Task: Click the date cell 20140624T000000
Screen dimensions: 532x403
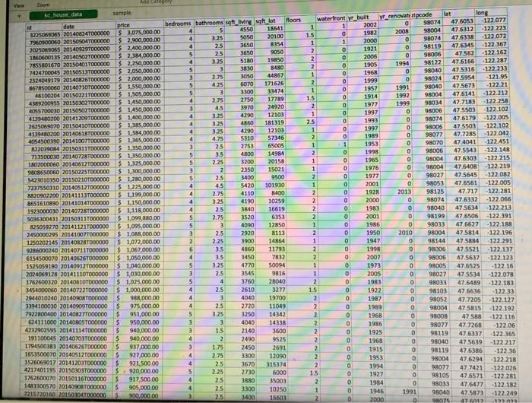Action: pyautogui.click(x=88, y=33)
